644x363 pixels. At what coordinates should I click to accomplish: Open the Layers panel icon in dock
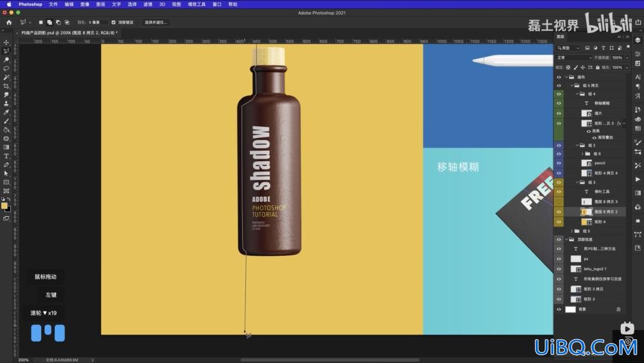point(638,40)
